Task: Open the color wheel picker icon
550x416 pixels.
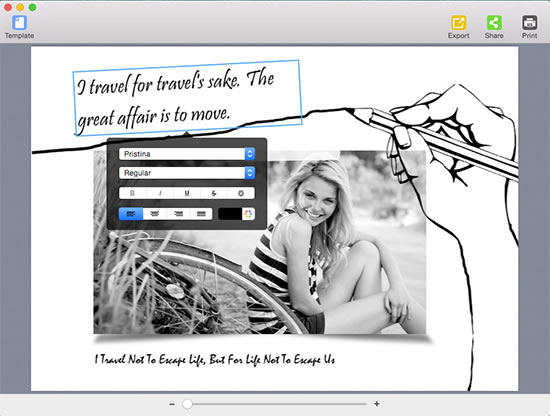Action: tap(248, 214)
